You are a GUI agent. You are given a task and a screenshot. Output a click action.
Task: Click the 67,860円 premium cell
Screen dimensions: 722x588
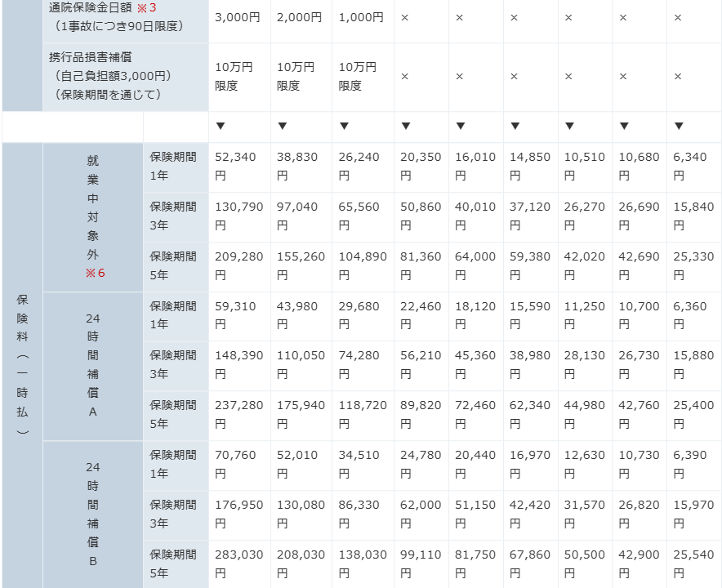pyautogui.click(x=530, y=564)
